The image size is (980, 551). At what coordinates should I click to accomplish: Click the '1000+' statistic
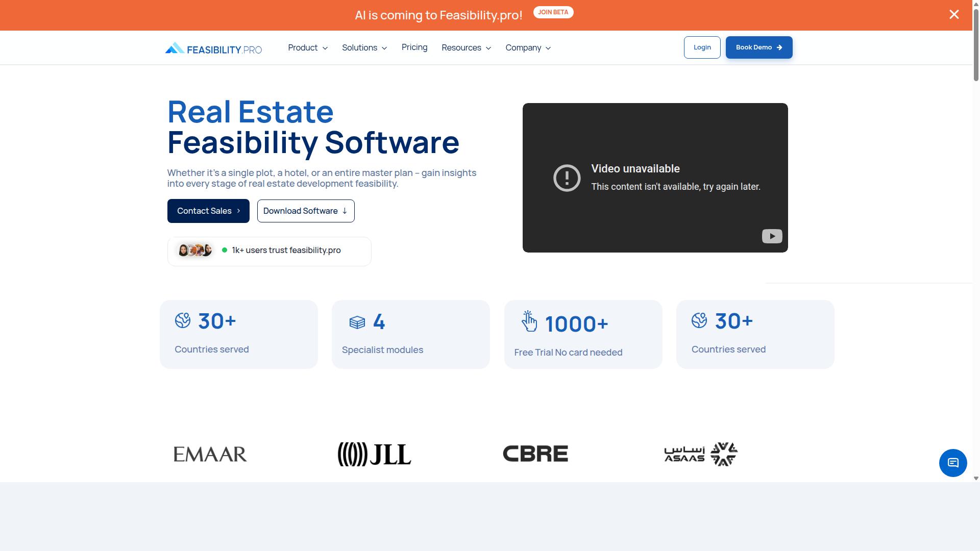[577, 324]
